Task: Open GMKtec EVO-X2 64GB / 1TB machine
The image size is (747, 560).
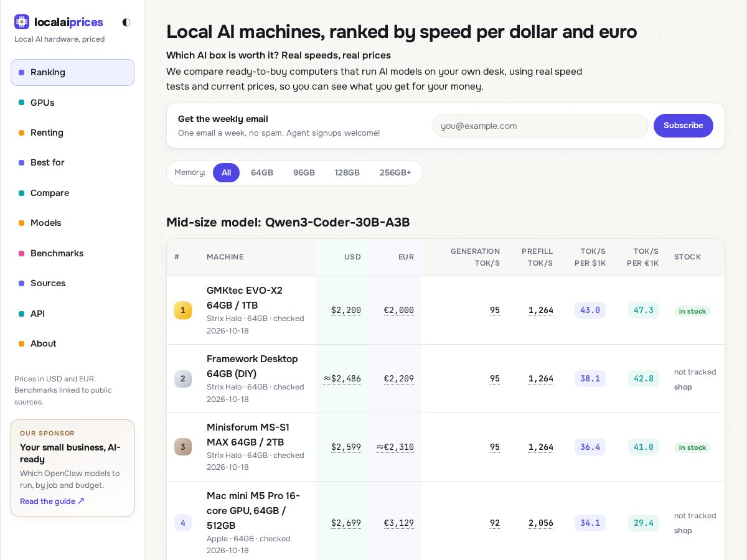Action: [245, 297]
